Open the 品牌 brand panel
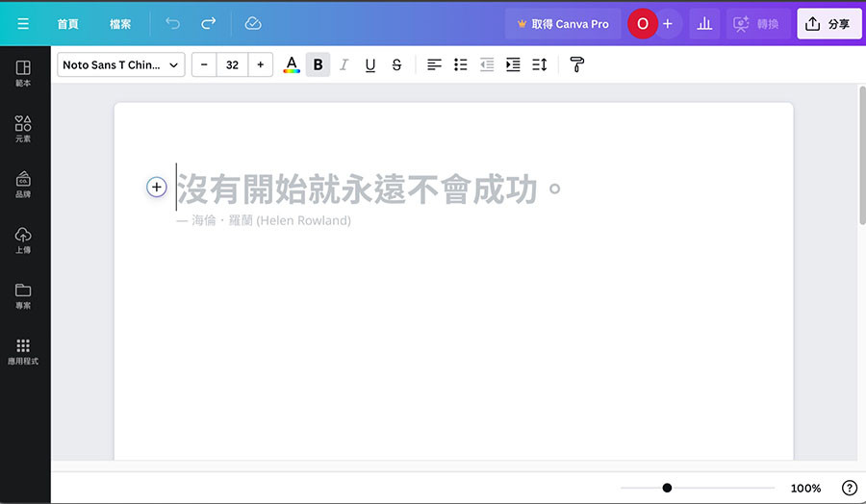Viewport: 866px width, 504px height. [x=23, y=185]
